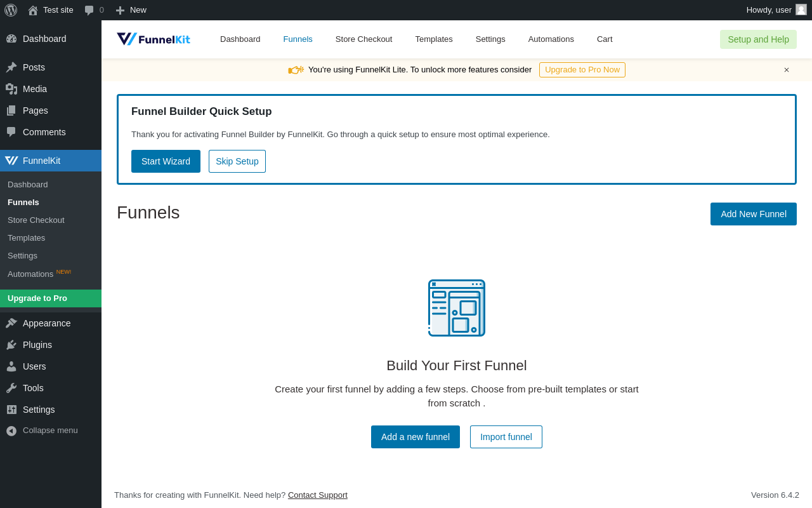Click the Funnel Builder Quick Setup heading
This screenshot has height=508, width=812.
tap(202, 112)
